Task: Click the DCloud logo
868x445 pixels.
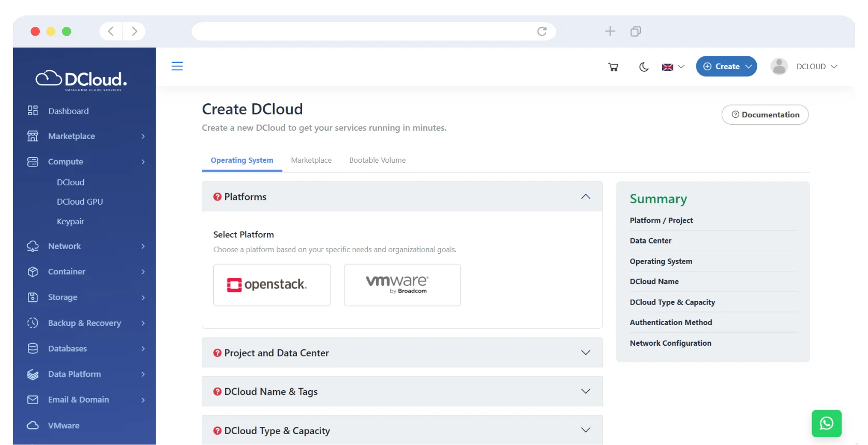Action: pos(81,80)
